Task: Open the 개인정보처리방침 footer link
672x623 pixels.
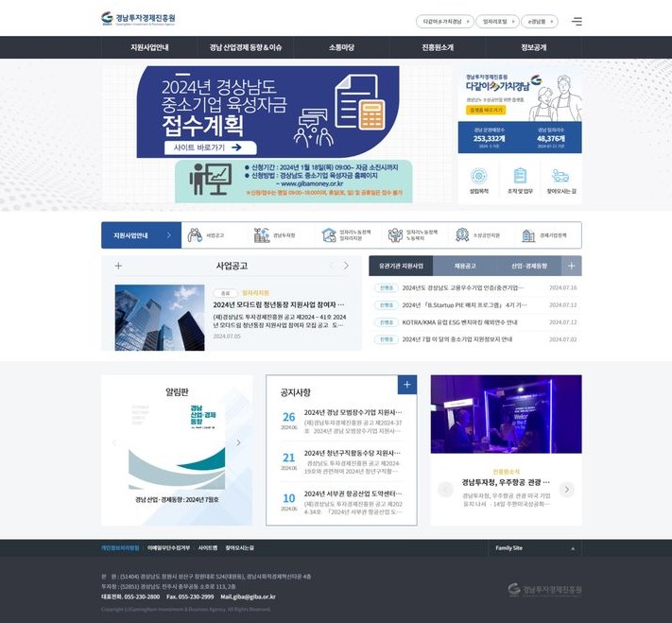Action: pyautogui.click(x=120, y=548)
